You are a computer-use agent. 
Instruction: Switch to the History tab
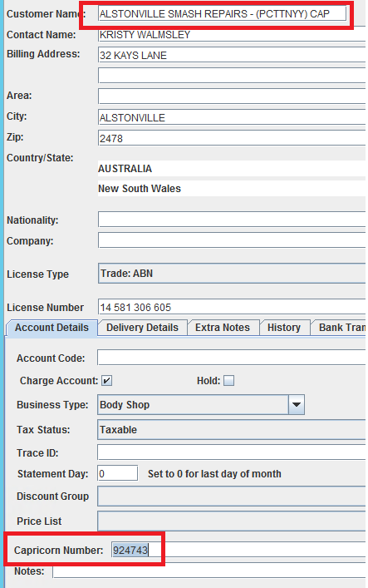click(x=284, y=328)
